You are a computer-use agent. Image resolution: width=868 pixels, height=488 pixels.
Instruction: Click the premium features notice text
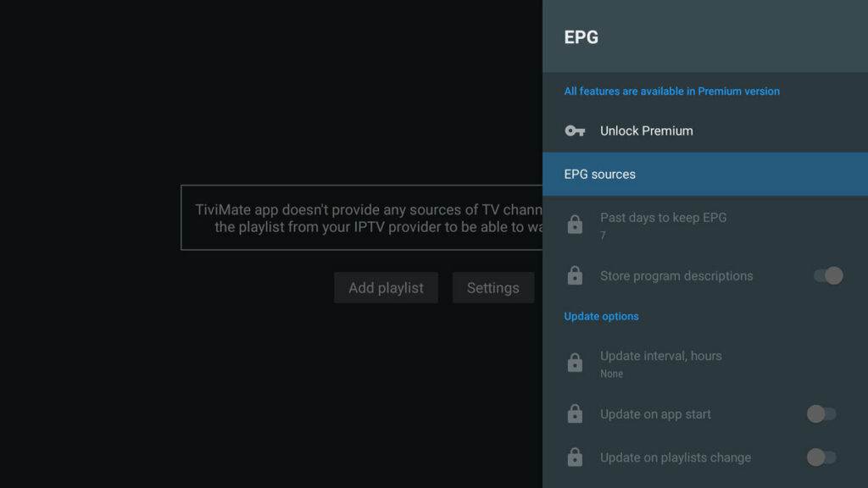(x=671, y=91)
